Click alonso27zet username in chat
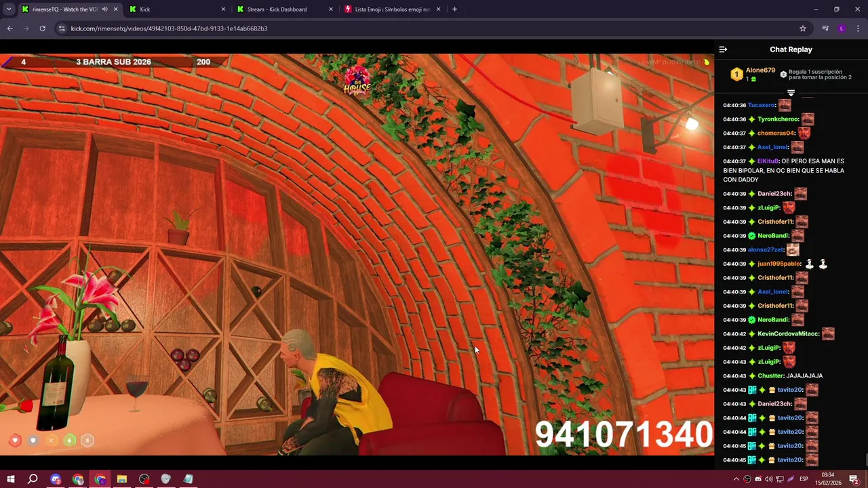868x488 pixels. (765, 250)
